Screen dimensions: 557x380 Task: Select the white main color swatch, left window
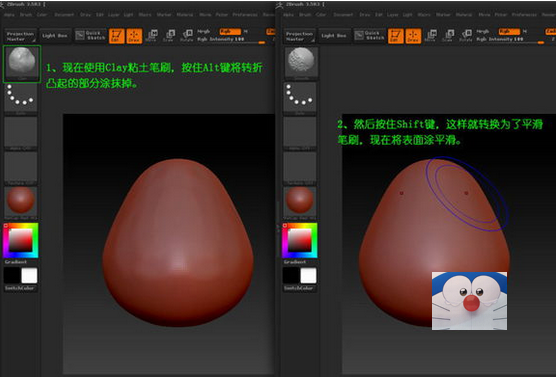point(29,275)
